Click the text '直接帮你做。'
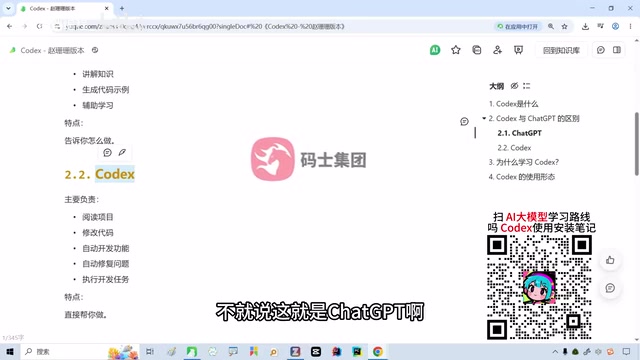Screen dimensions: 640x360 [86, 315]
